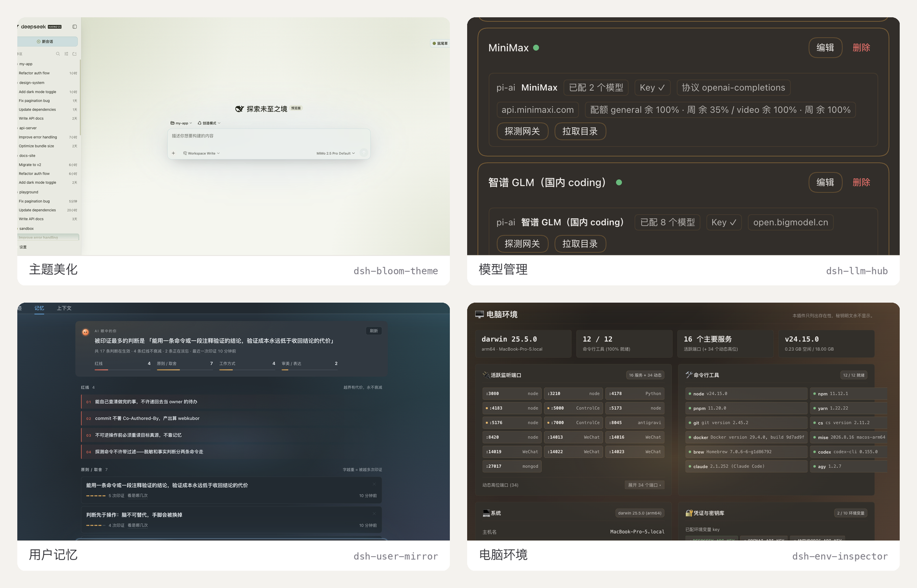Click the :27017 mongod port entry
Viewport: 917px width, 588px height.
coord(512,466)
